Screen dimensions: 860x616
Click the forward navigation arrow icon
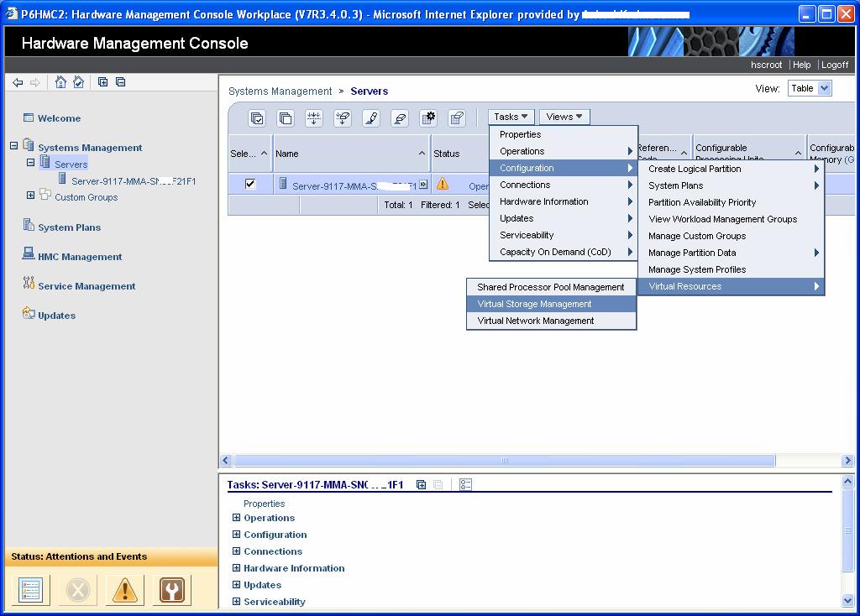[x=35, y=82]
